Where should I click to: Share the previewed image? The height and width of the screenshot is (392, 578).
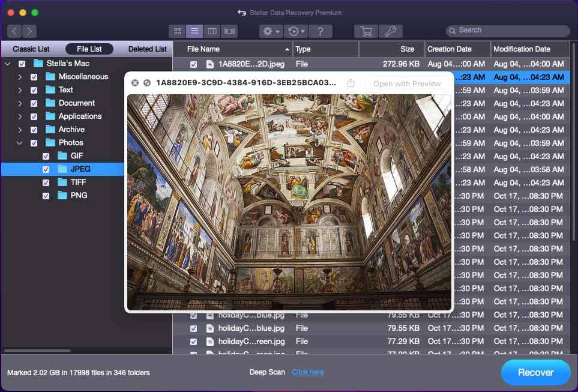351,83
